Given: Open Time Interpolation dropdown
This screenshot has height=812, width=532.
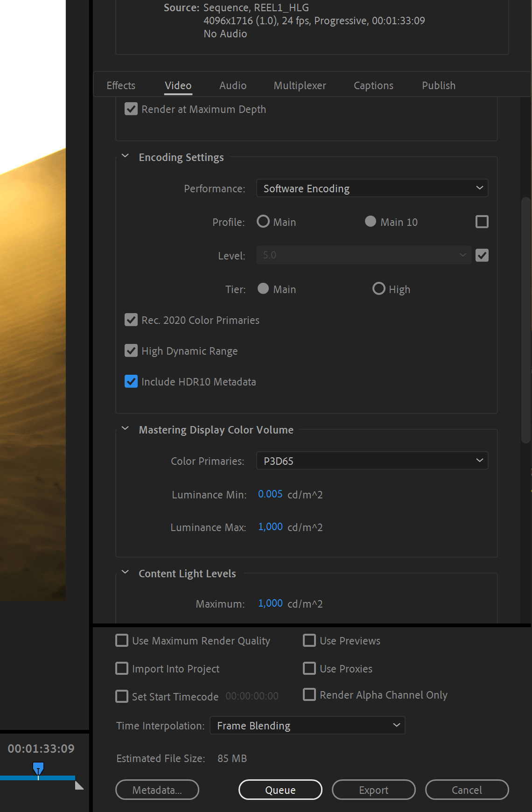Looking at the screenshot, I should pyautogui.click(x=308, y=725).
